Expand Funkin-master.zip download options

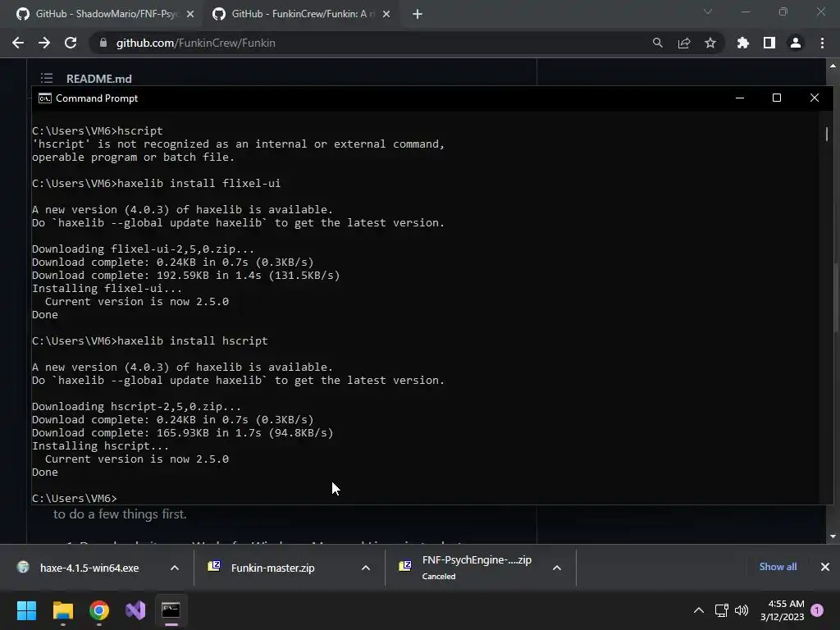click(x=366, y=568)
